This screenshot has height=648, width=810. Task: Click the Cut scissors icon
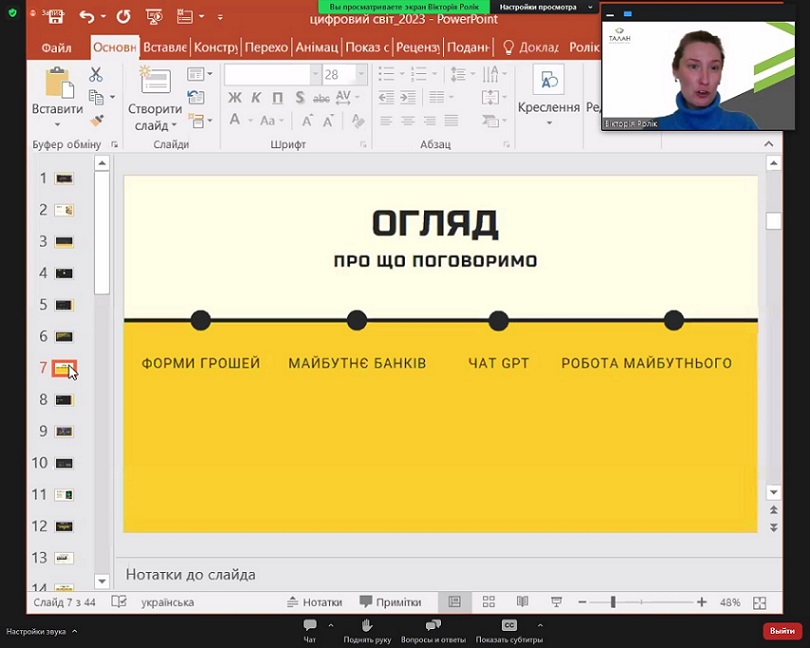point(96,74)
